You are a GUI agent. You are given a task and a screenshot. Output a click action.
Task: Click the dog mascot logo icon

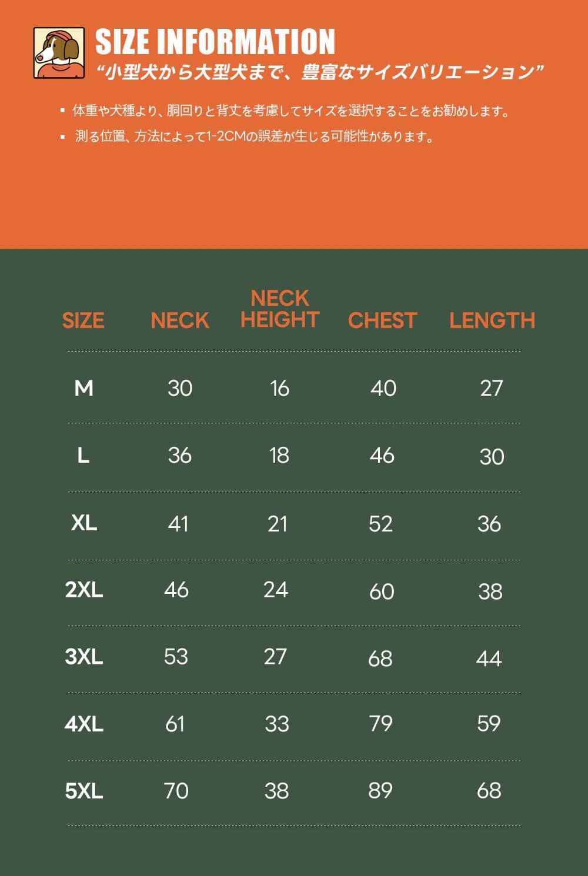click(x=59, y=53)
